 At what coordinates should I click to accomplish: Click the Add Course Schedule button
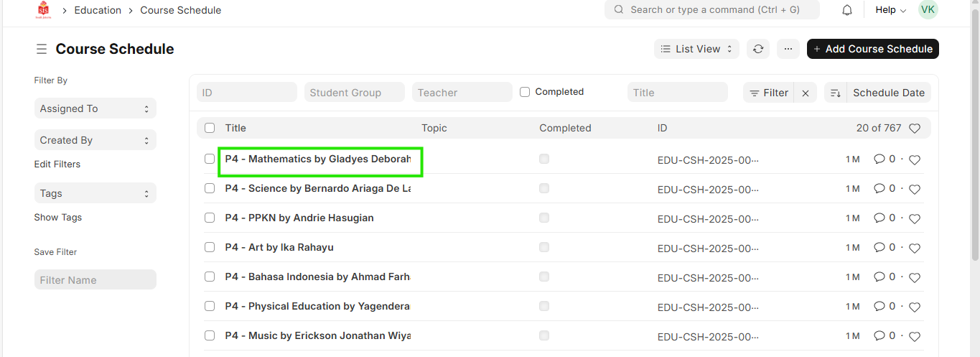tap(872, 49)
